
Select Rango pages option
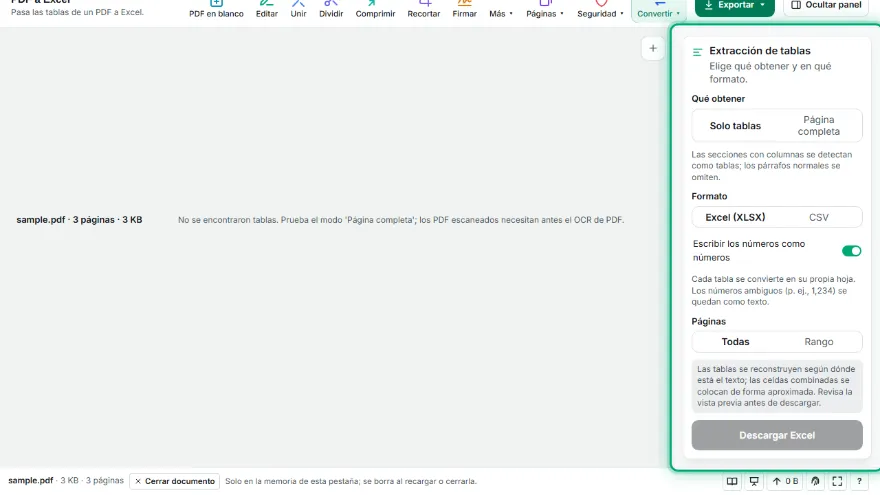point(819,342)
